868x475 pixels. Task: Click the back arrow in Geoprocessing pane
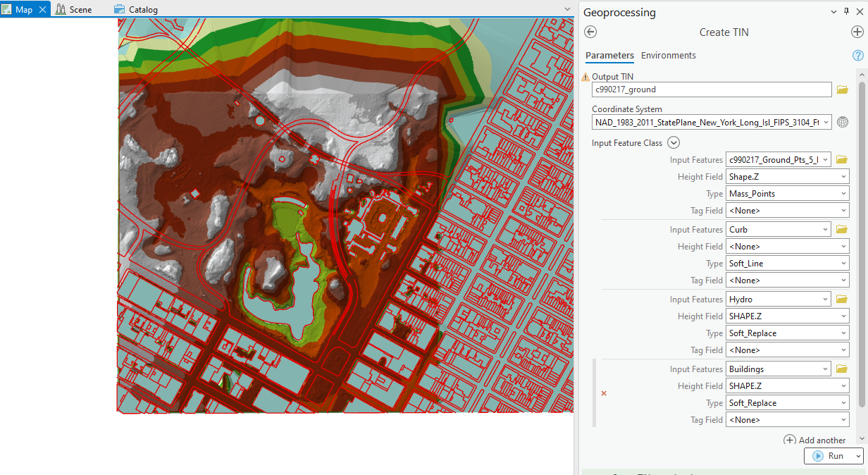coord(590,32)
